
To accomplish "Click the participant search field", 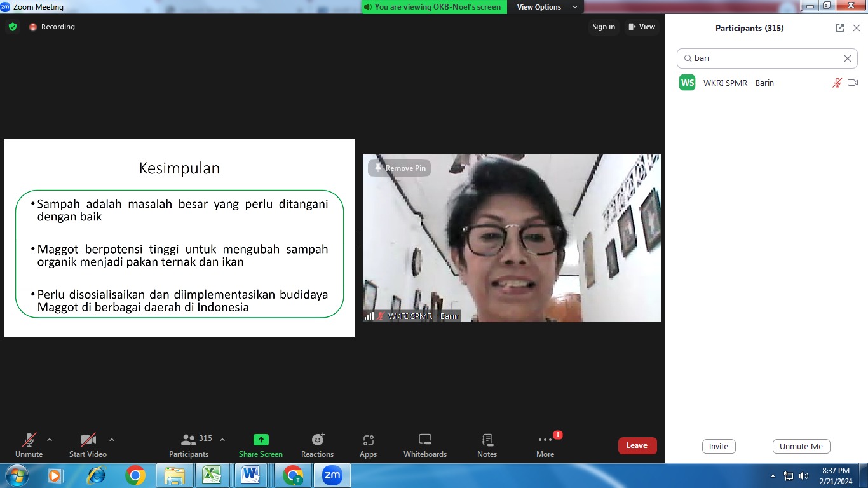I will coord(763,58).
